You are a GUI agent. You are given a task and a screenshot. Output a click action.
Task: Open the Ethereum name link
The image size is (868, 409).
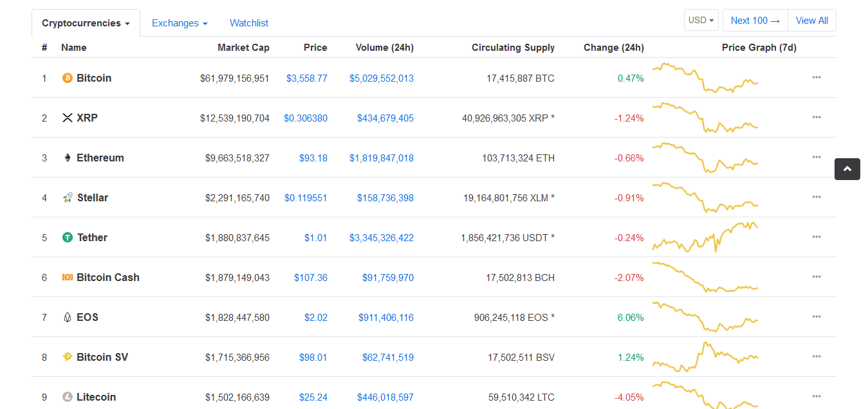[x=100, y=158]
